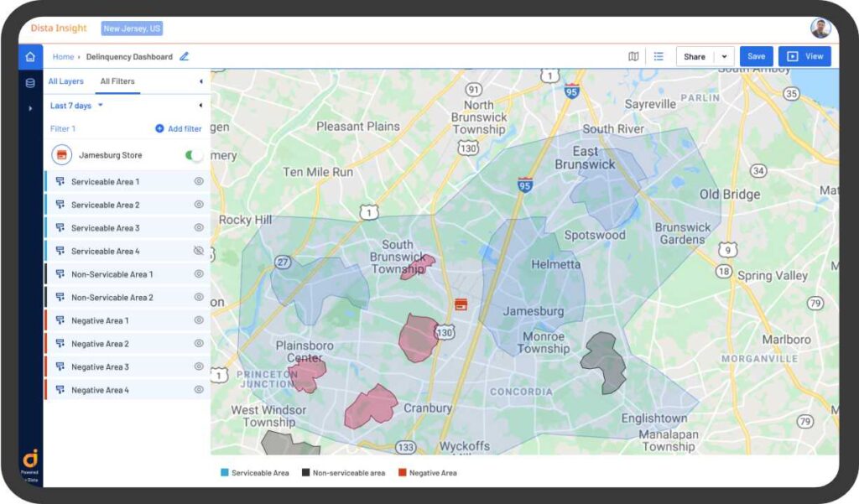Screen dimensions: 859x504
Task: Click the map view icon in the toolbar
Action: click(634, 55)
